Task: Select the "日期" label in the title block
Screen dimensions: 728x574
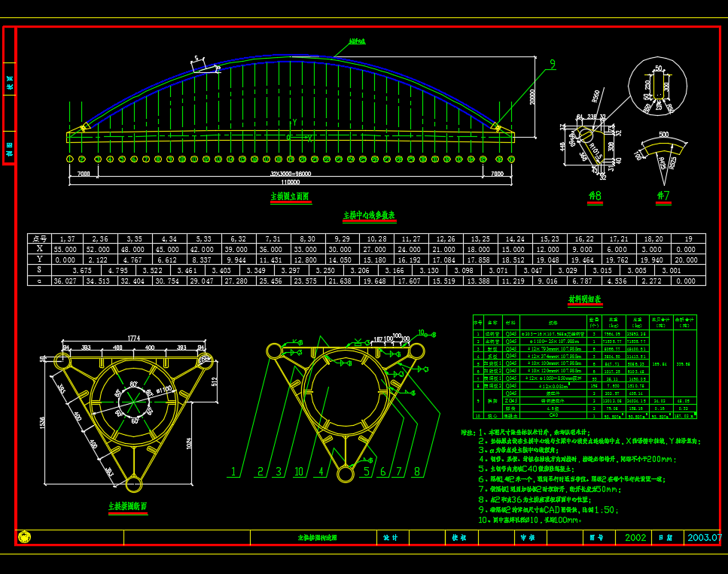Action: (x=666, y=537)
